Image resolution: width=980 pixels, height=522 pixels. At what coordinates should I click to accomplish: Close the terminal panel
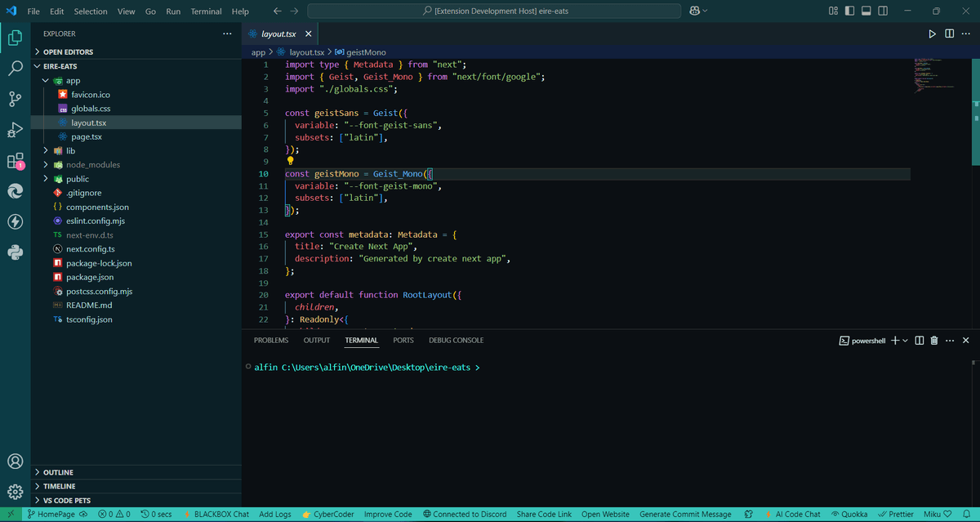[x=966, y=341]
